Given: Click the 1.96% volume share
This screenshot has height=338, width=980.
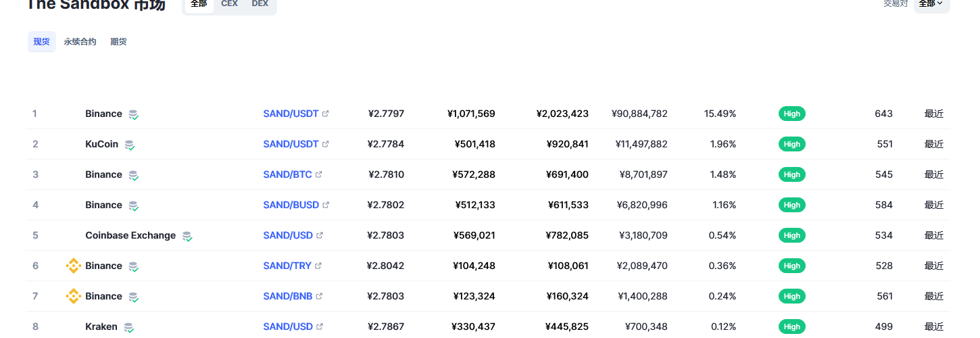Looking at the screenshot, I should coord(723,144).
